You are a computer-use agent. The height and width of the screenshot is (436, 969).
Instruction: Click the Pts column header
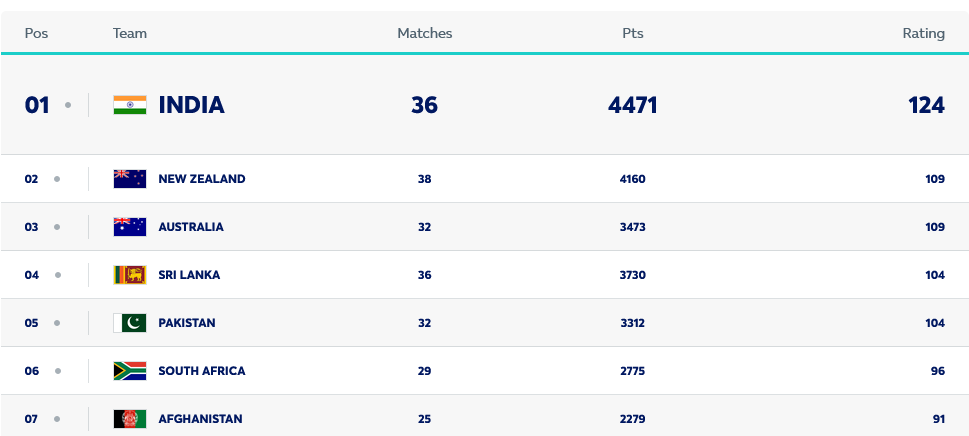632,33
